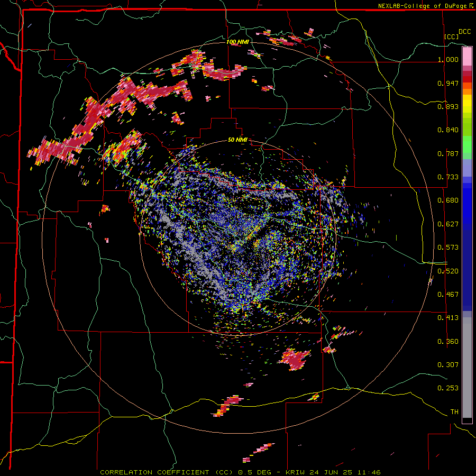476x476 pixels.
Task: Click the 0.733 color scale value
Action: pyautogui.click(x=448, y=177)
